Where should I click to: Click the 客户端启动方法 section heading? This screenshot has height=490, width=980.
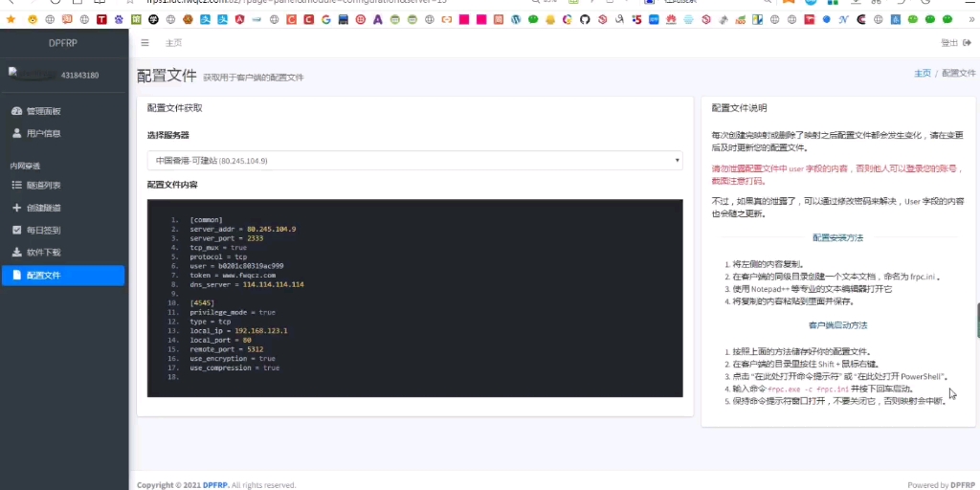coord(837,325)
